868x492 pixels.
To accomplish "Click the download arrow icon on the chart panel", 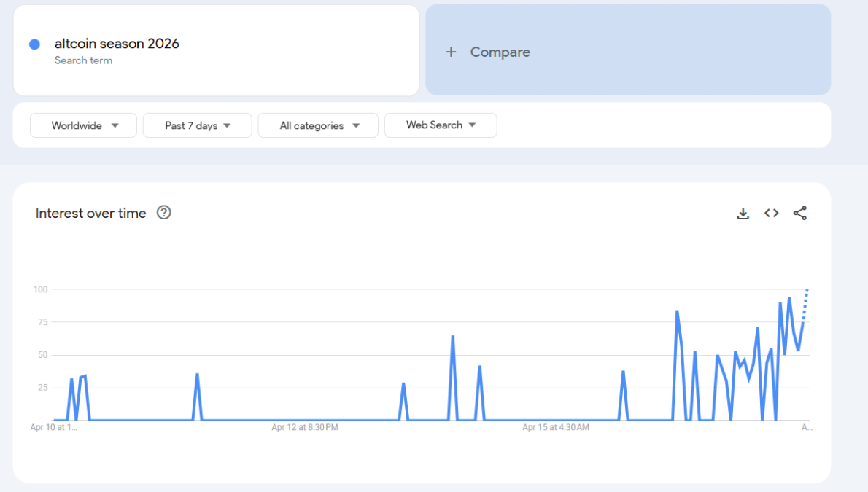I will pyautogui.click(x=743, y=213).
